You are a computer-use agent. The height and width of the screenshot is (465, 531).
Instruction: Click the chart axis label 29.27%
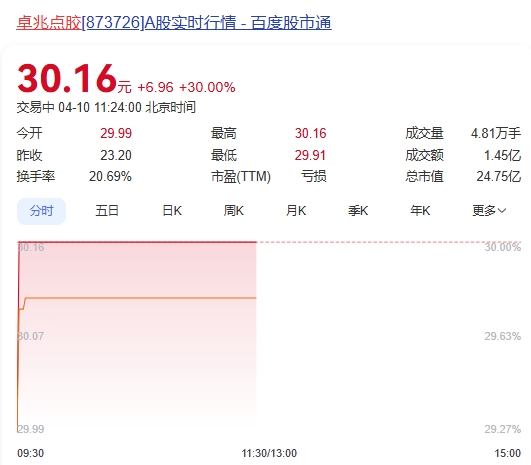(503, 429)
